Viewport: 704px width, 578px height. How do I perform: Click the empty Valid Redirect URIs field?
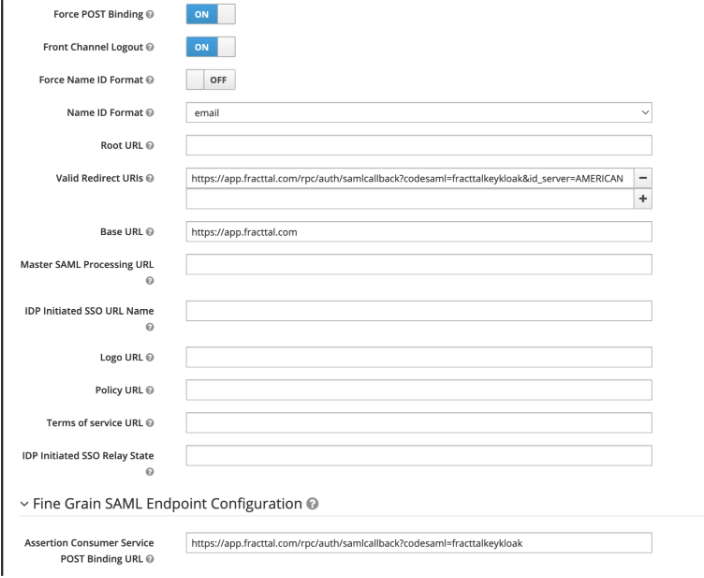pos(410,199)
